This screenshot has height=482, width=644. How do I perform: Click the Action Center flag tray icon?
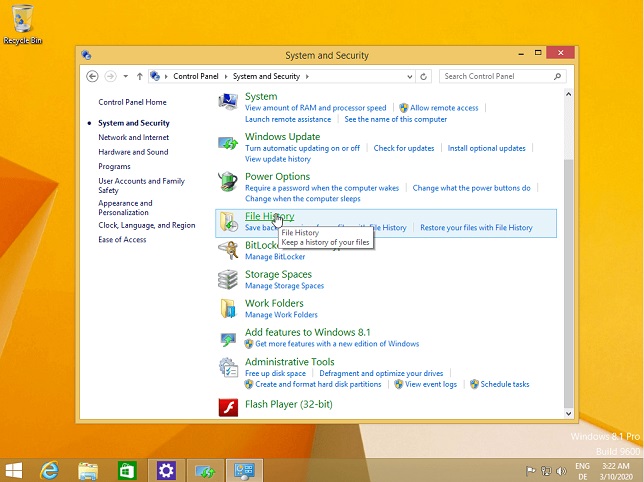pos(531,471)
